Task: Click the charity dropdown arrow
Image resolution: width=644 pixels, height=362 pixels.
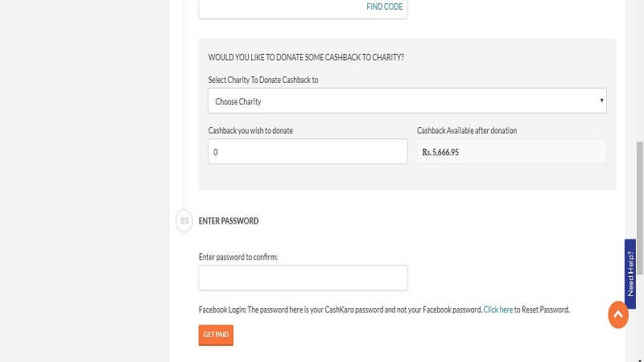Action: pyautogui.click(x=601, y=101)
